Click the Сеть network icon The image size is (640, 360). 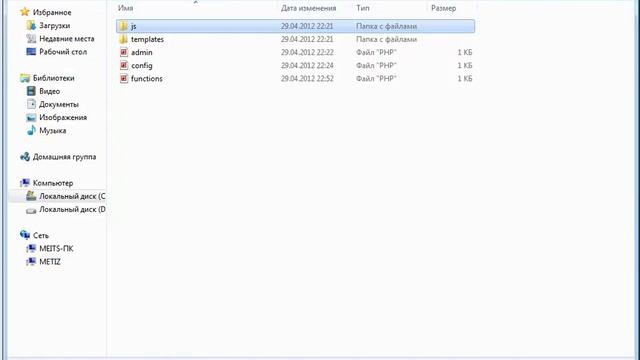(x=25, y=235)
